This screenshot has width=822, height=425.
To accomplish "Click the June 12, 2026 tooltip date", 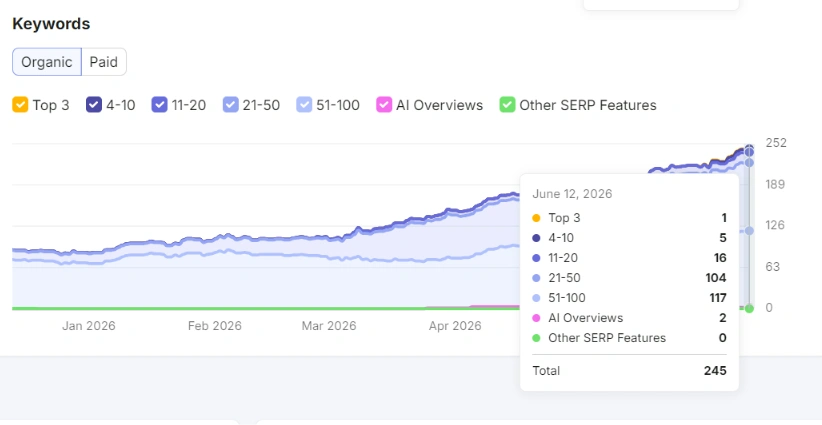I will point(572,194).
